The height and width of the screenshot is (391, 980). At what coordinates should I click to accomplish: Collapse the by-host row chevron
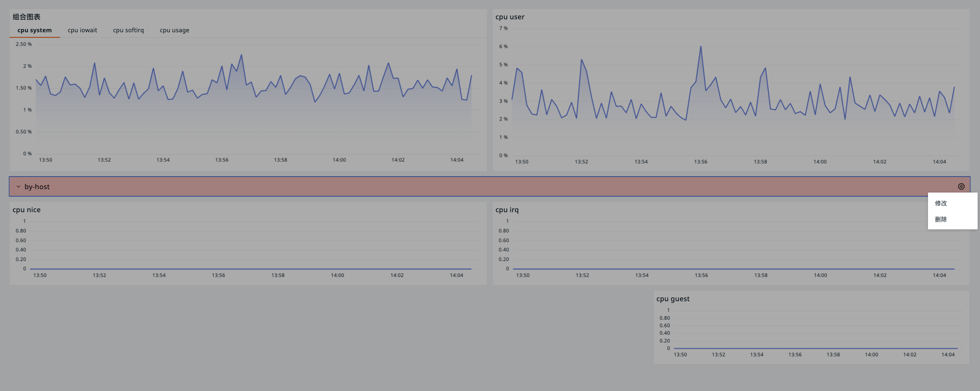[18, 187]
